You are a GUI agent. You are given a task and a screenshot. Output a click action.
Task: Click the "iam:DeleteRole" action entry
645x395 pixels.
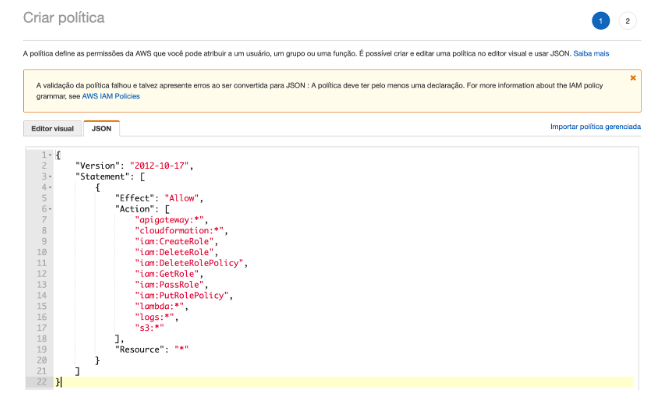174,252
